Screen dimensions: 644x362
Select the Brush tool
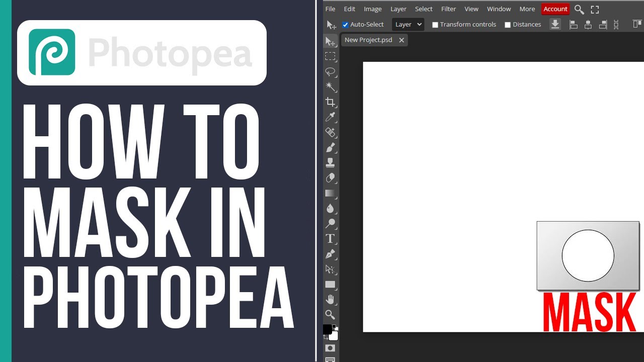click(330, 147)
